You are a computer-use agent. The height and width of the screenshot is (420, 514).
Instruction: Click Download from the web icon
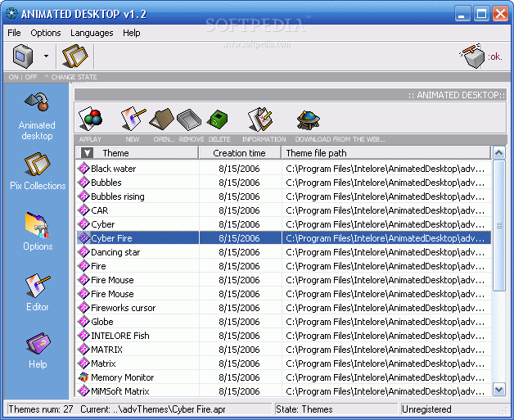click(x=308, y=120)
